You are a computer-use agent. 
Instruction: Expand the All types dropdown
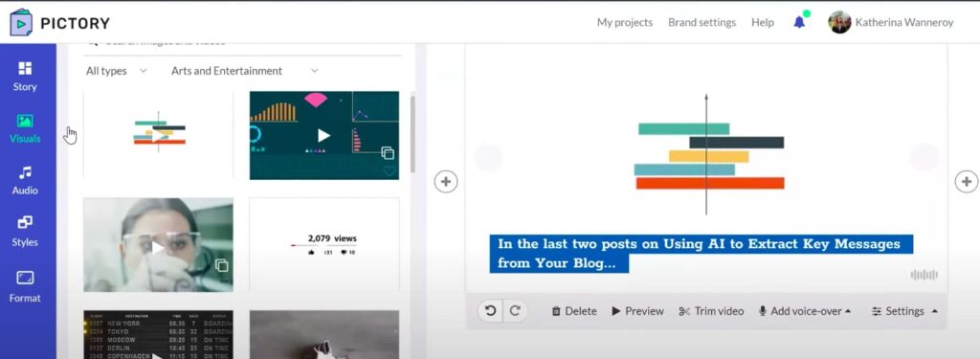tap(116, 71)
